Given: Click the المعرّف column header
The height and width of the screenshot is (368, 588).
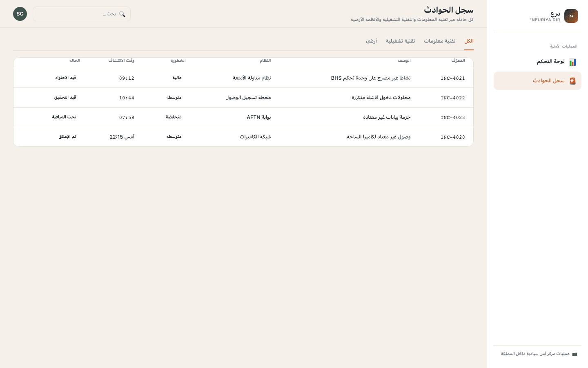Looking at the screenshot, I should click(458, 61).
